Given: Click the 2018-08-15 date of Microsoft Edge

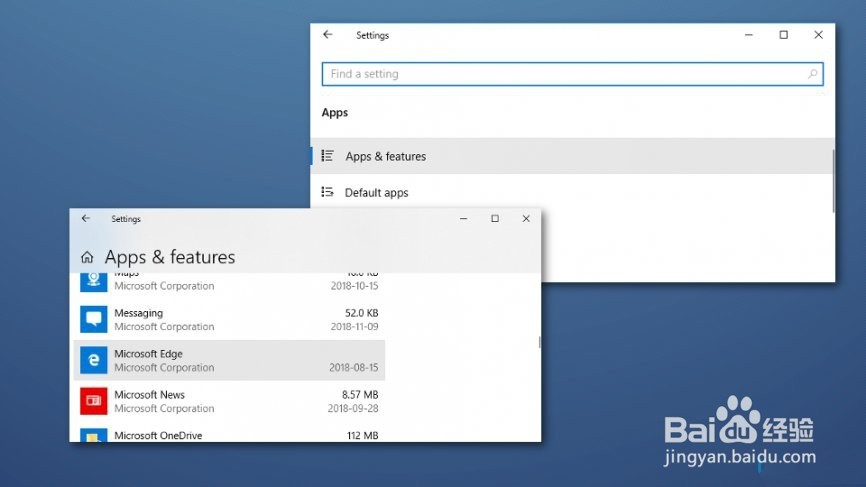Looking at the screenshot, I should 354,368.
